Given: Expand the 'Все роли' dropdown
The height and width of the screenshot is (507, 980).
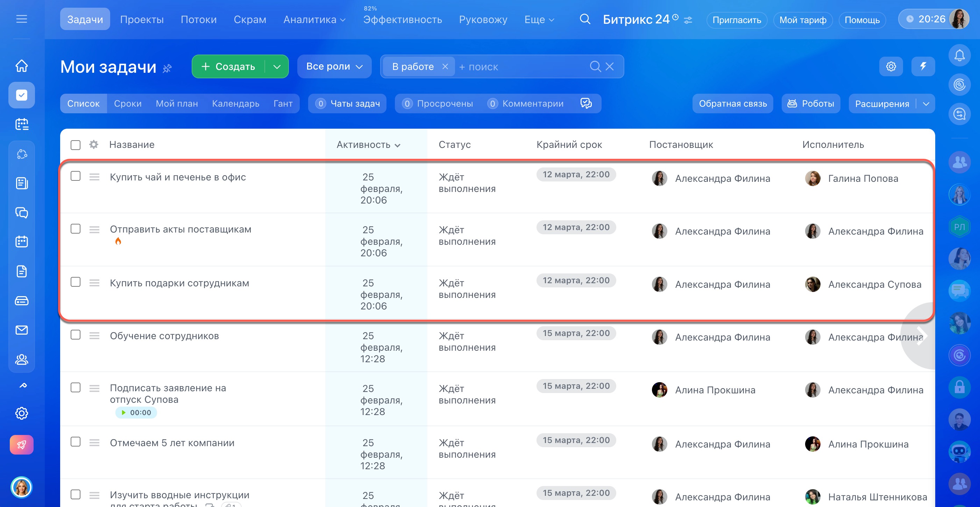Looking at the screenshot, I should pyautogui.click(x=334, y=66).
